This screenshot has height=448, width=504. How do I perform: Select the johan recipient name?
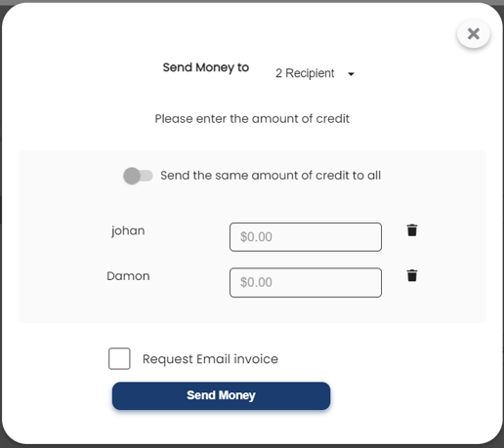coord(128,231)
